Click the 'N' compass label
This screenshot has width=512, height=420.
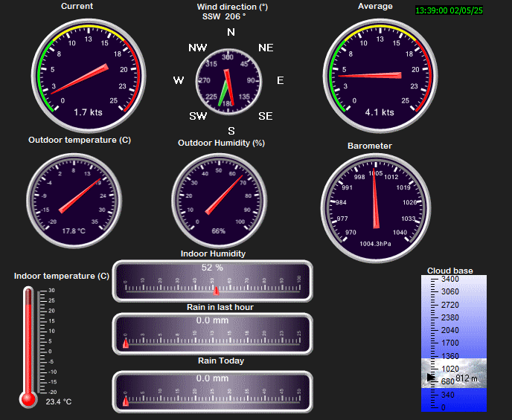pyautogui.click(x=231, y=32)
